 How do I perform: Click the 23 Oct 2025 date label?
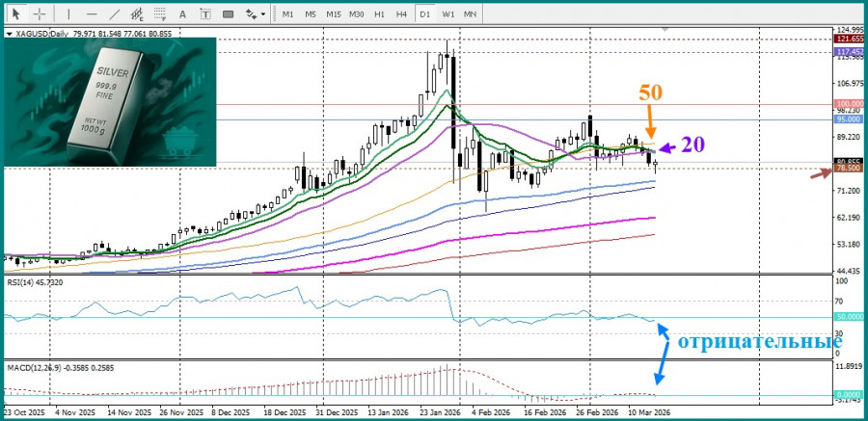pos(24,412)
